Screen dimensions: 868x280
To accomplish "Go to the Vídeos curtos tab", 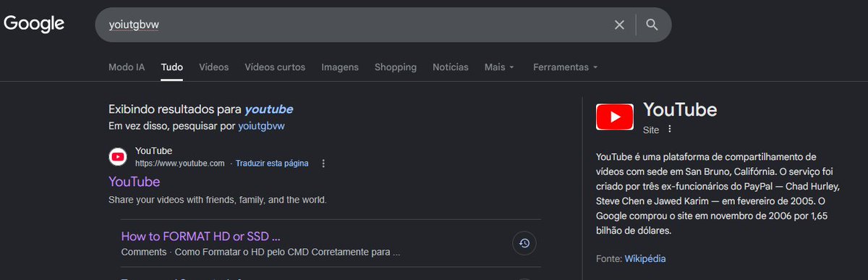I will click(x=275, y=67).
